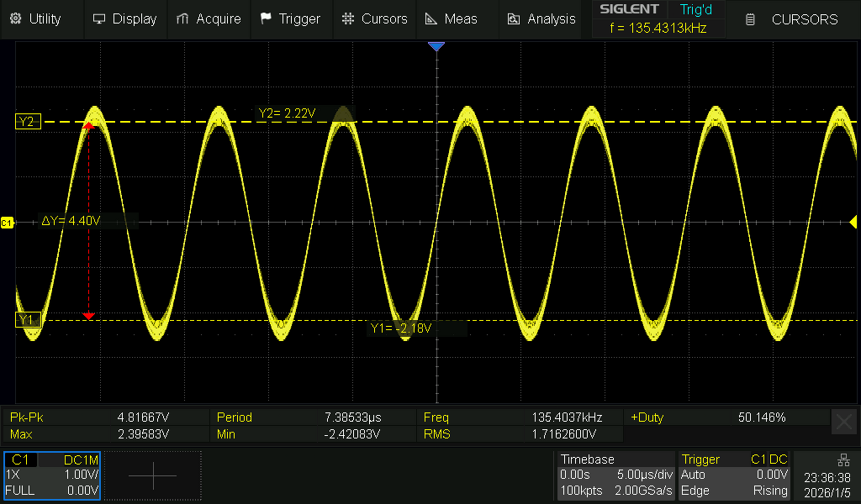Click the RMS measurement label
Screen dimensions: 861x504
[x=437, y=434]
